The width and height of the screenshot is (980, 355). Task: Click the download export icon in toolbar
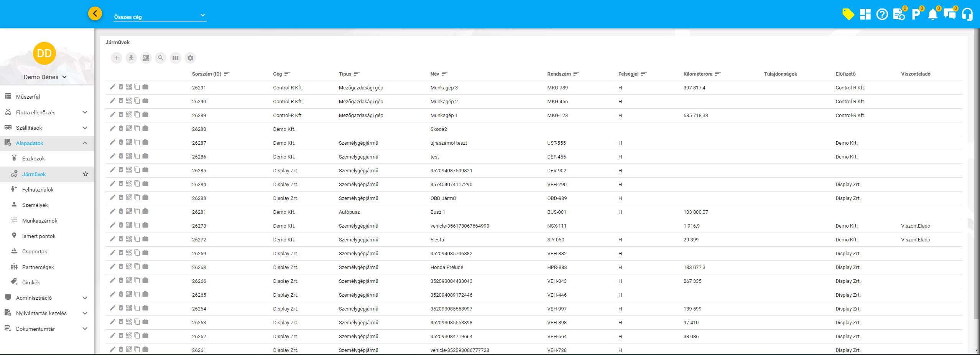pyautogui.click(x=131, y=58)
